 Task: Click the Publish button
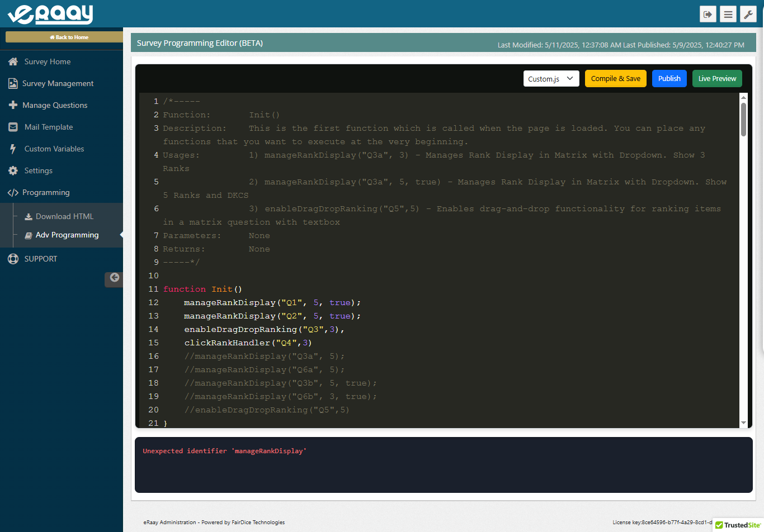tap(669, 79)
